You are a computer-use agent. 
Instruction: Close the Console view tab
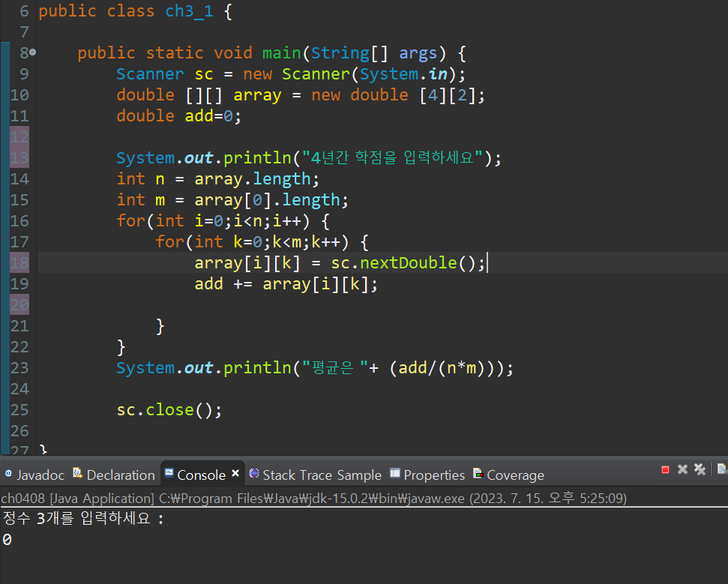click(x=235, y=473)
